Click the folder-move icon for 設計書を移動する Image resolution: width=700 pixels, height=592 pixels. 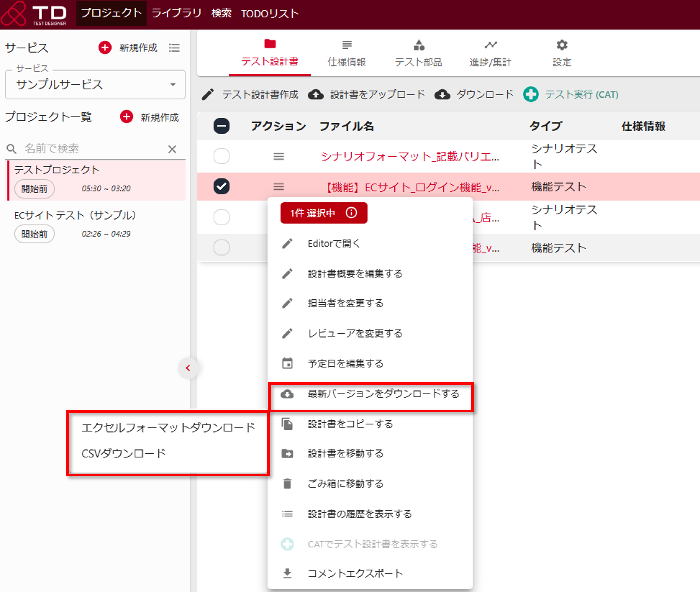click(x=287, y=454)
